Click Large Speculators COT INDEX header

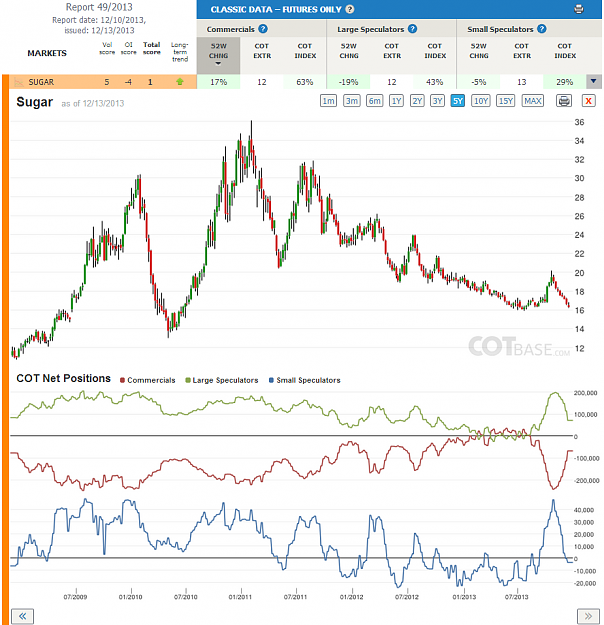[435, 51]
